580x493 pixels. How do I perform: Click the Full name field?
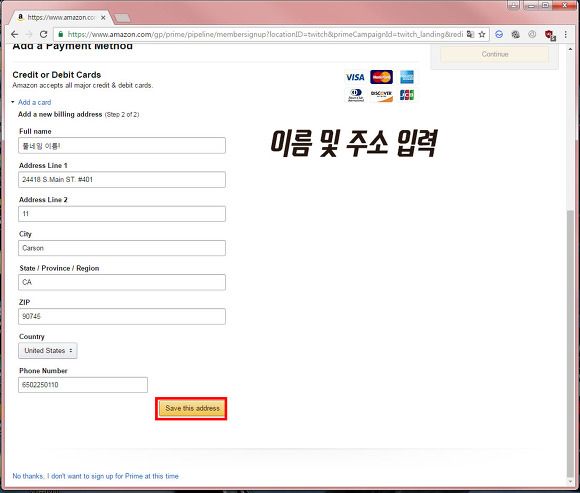point(122,146)
